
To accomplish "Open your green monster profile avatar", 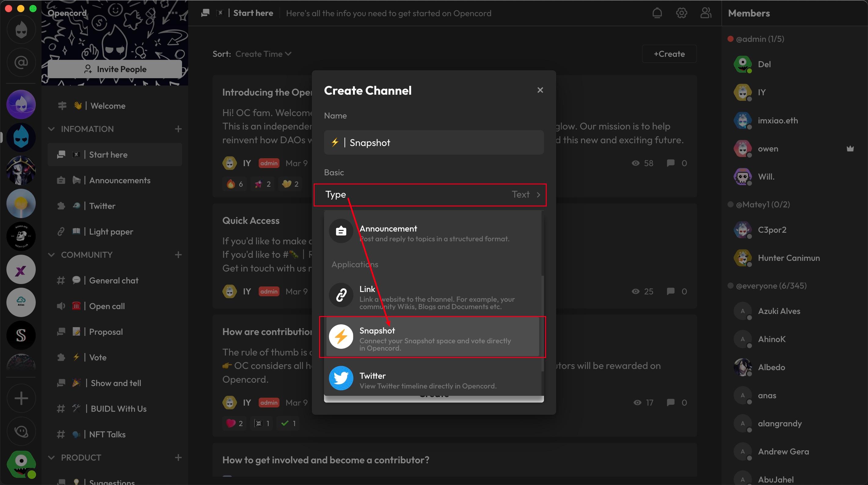I will click(21, 464).
